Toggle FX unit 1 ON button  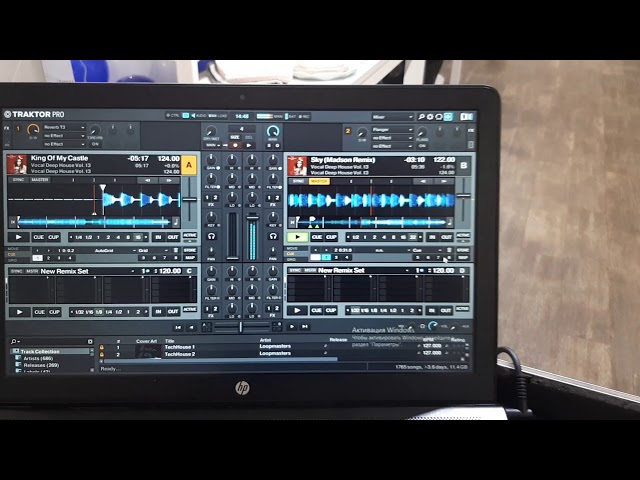95,144
